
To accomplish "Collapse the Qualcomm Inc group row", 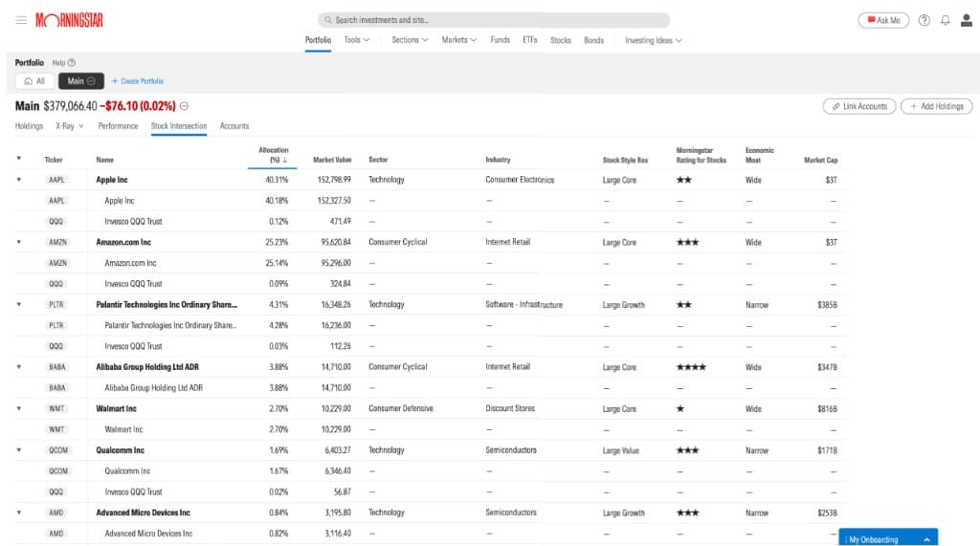I will tap(19, 450).
